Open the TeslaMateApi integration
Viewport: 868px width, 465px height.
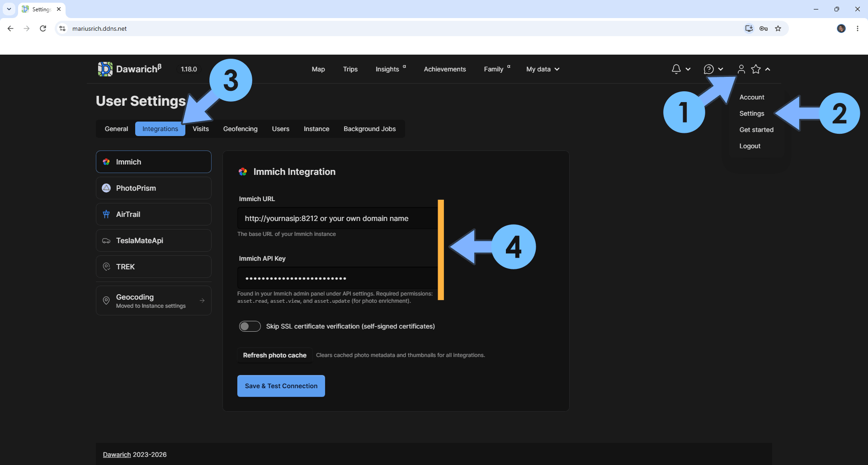pos(154,240)
